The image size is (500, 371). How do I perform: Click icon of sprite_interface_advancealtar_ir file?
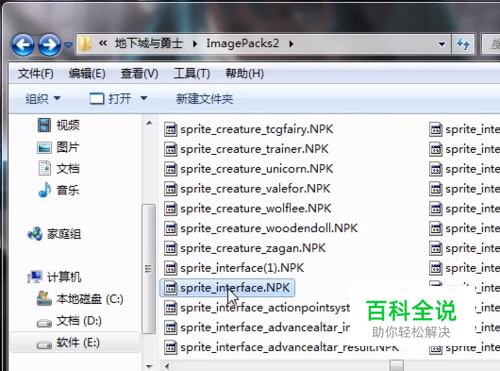171,327
